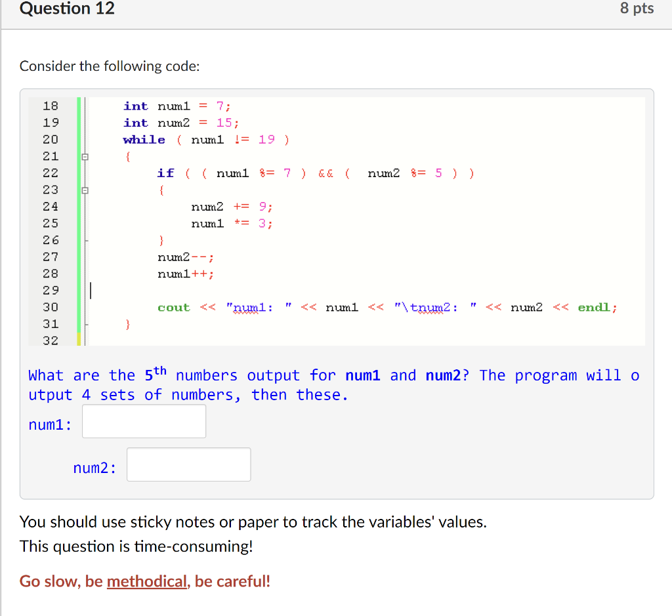Click line number 18 in the gutter

[51, 106]
